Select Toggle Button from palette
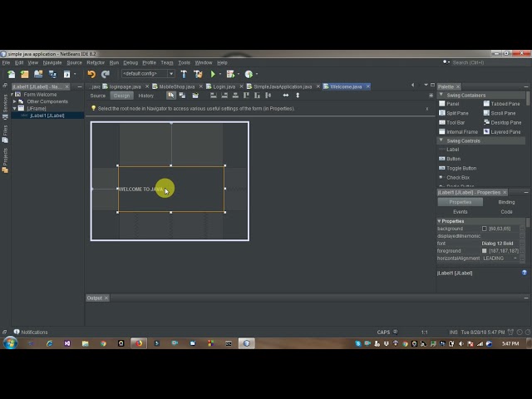The width and height of the screenshot is (532, 399). (458, 168)
